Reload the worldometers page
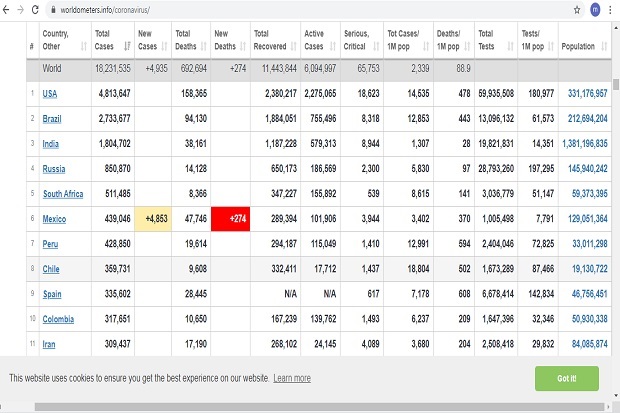 (35, 10)
